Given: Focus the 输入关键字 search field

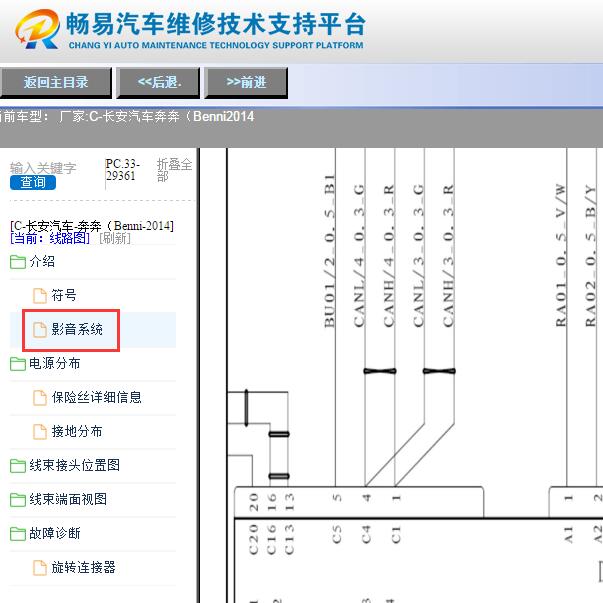Looking at the screenshot, I should click(43, 168).
